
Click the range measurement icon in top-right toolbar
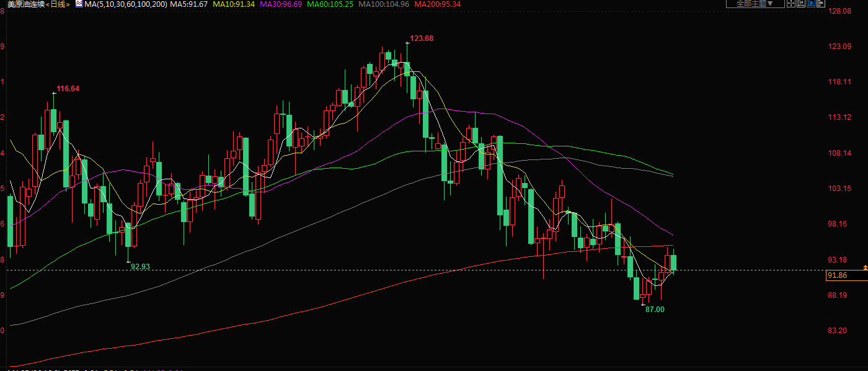[801, 3]
